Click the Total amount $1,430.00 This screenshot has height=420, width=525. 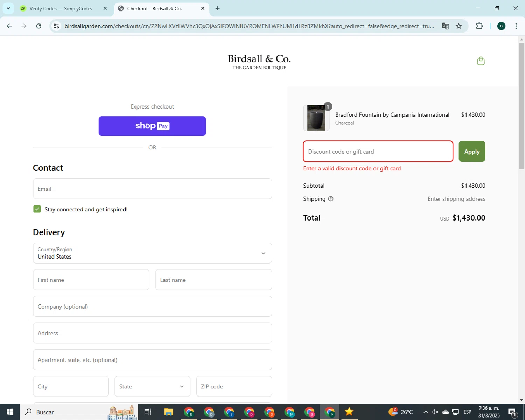coord(469,218)
